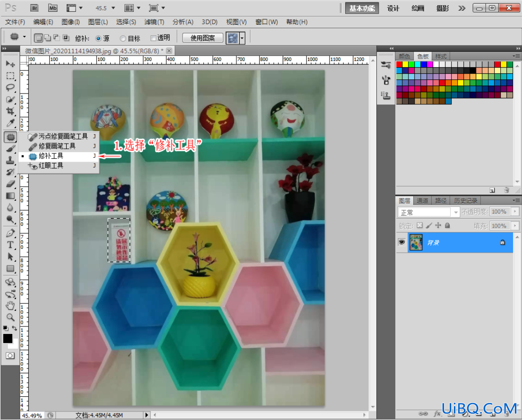Select the Pen tool

10,233
